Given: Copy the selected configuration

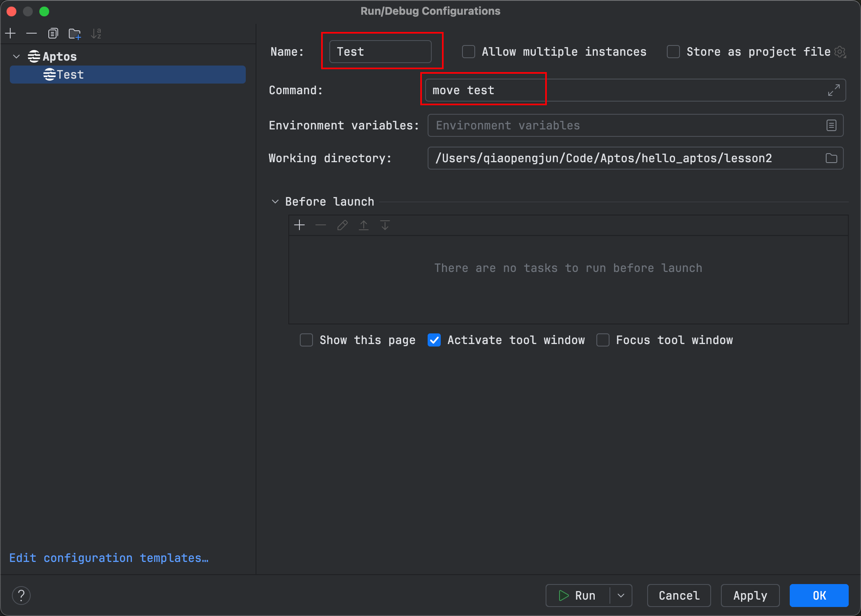Looking at the screenshot, I should [53, 33].
